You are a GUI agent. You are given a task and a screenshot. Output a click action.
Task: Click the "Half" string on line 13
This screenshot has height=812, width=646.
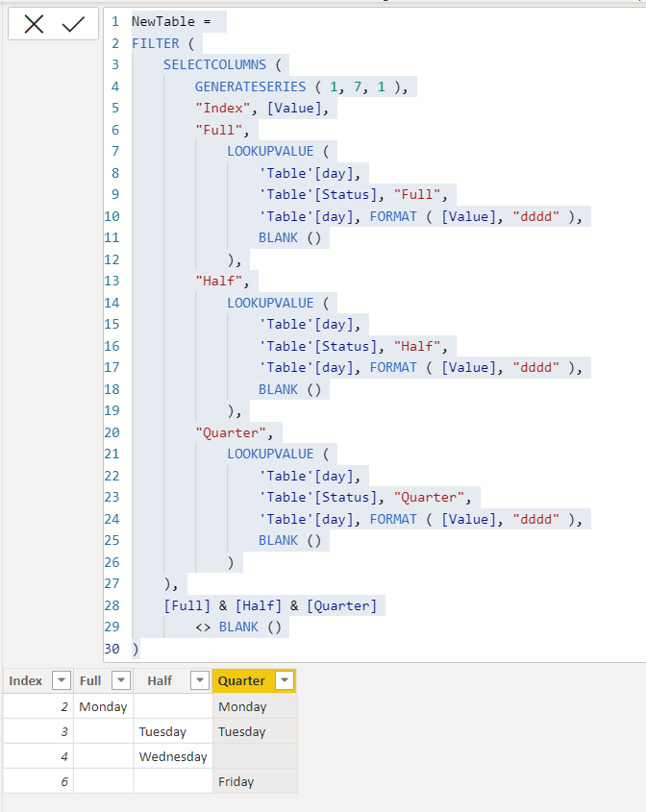point(218,282)
